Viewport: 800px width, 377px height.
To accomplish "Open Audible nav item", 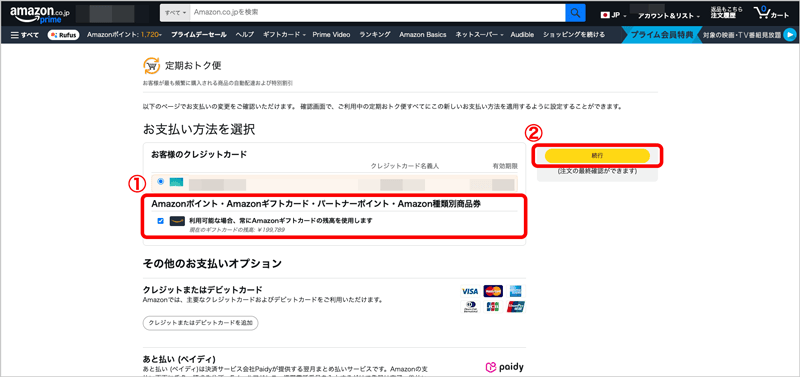I will click(522, 35).
